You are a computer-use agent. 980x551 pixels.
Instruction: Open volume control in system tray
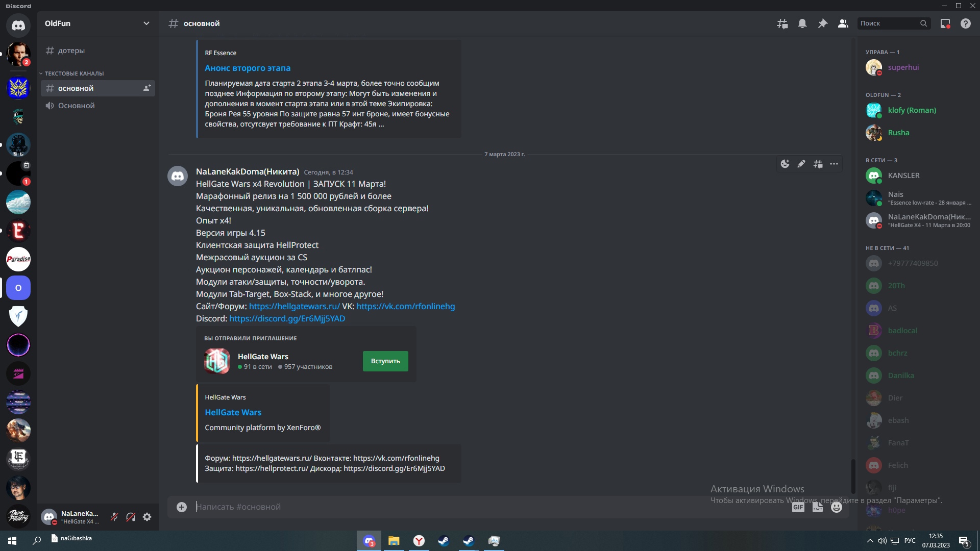882,541
